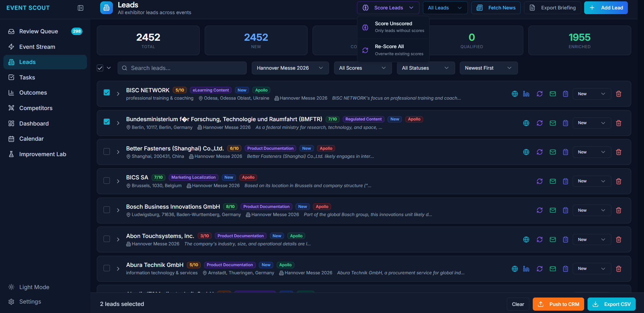Clear the lead selection

(x=518, y=304)
